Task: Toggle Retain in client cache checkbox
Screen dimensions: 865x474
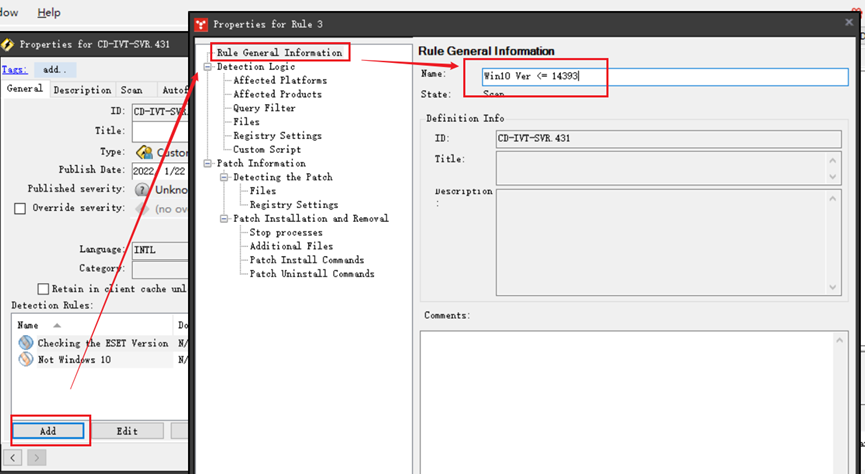Action: [x=43, y=289]
